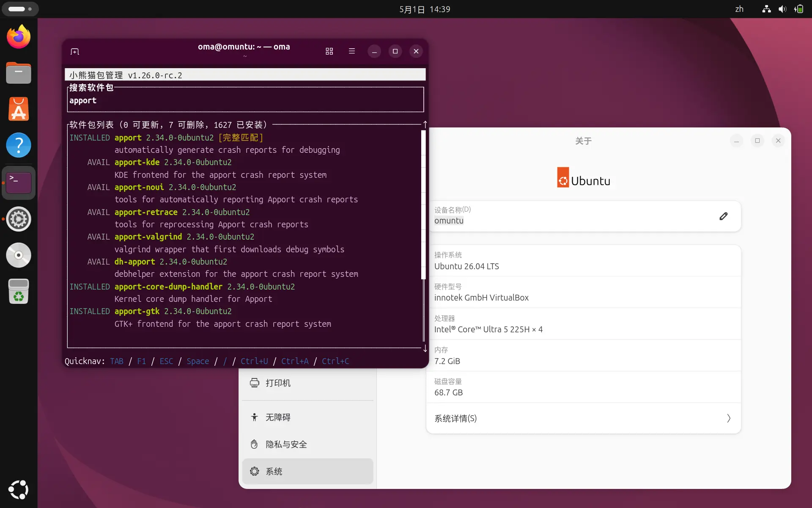Select the exact-match apport package row
The height and width of the screenshot is (508, 812).
(x=245, y=144)
